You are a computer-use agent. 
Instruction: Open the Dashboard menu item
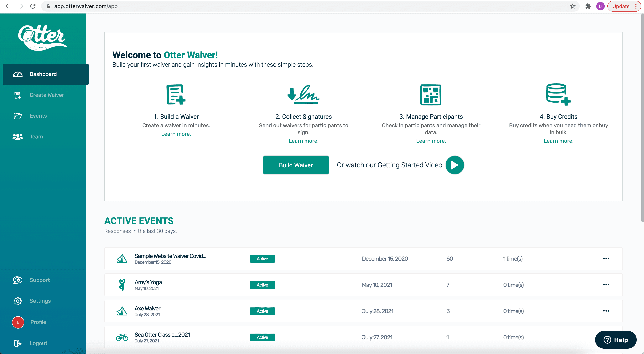coord(46,74)
